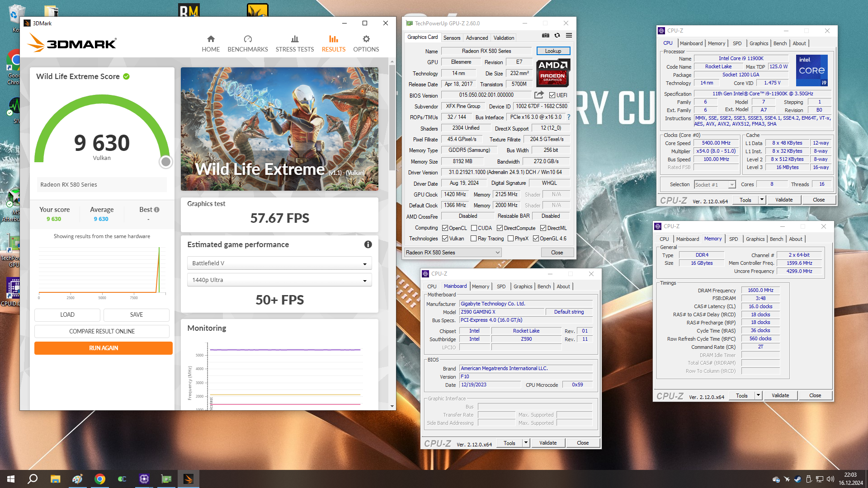
Task: Open GPU-Z hamburger menu icon
Action: (x=569, y=35)
